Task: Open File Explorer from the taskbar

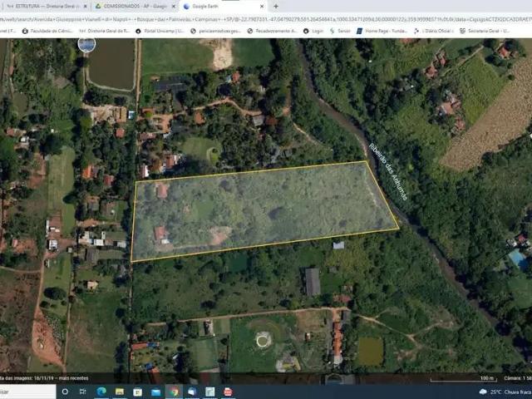Action: [120, 392]
